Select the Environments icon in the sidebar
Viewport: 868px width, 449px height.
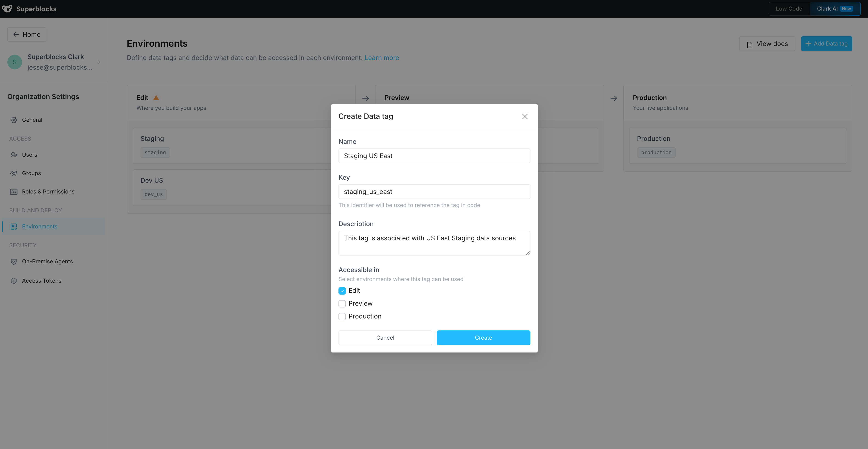pyautogui.click(x=14, y=226)
